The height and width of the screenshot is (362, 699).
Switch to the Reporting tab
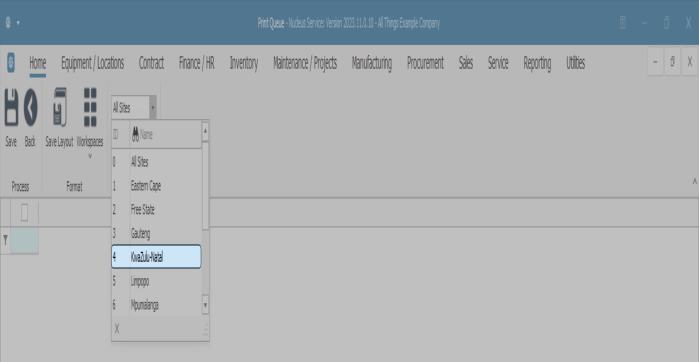point(537,63)
